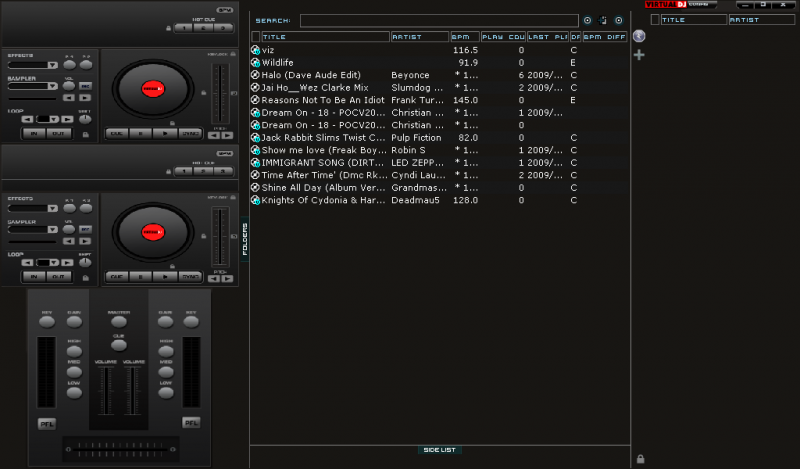This screenshot has width=800, height=469.
Task: Tick the checkbox left of browser TITLE header
Action: [x=256, y=37]
